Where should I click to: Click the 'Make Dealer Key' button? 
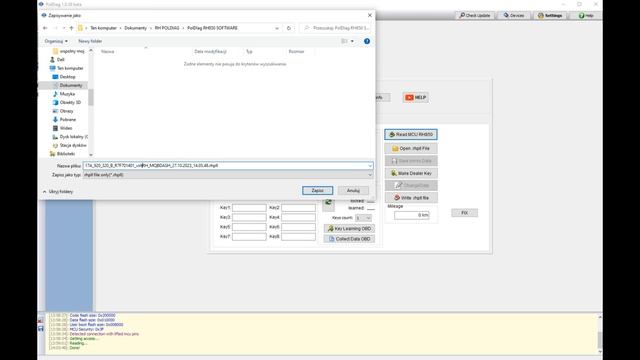(x=411, y=173)
